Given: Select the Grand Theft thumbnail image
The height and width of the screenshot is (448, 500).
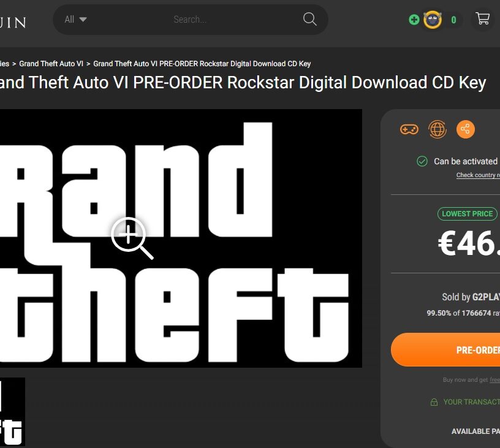Looking at the screenshot, I should pos(12,412).
